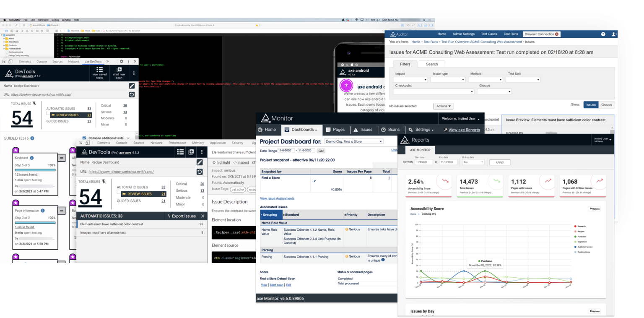The height and width of the screenshot is (318, 644).
Task: Open the Auditor help question mark icon
Action: pyautogui.click(x=603, y=34)
